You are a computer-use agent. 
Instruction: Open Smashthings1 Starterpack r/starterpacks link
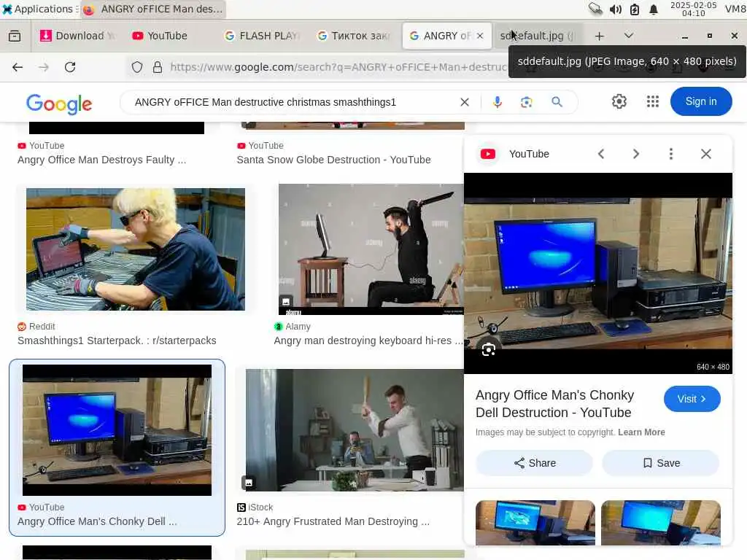point(117,341)
